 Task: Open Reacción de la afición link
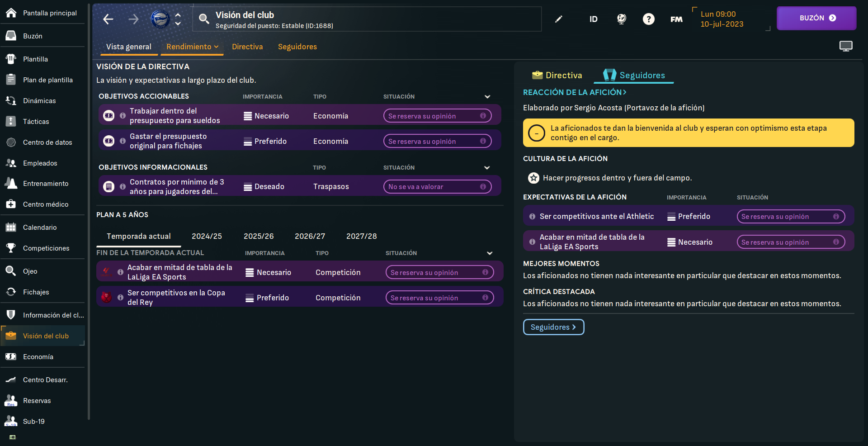click(575, 92)
